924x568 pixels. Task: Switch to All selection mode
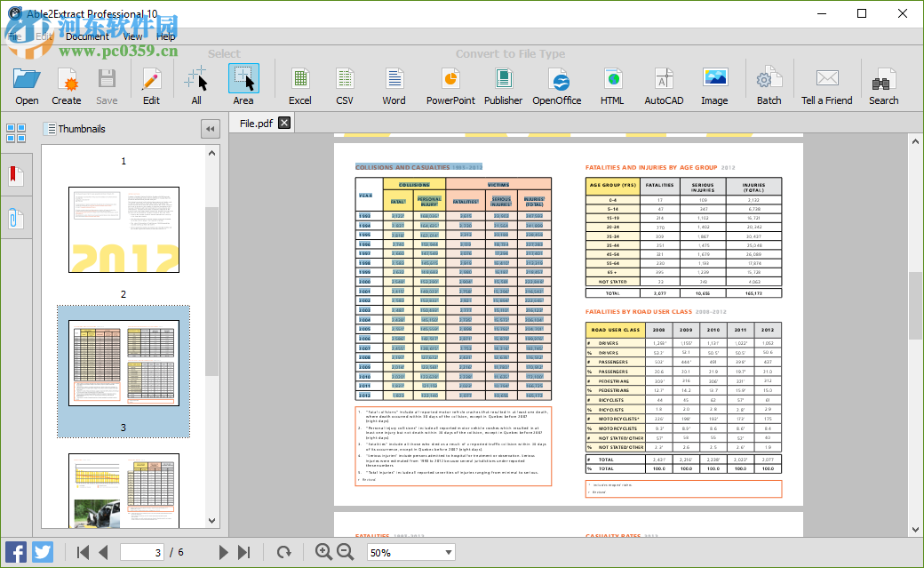195,80
